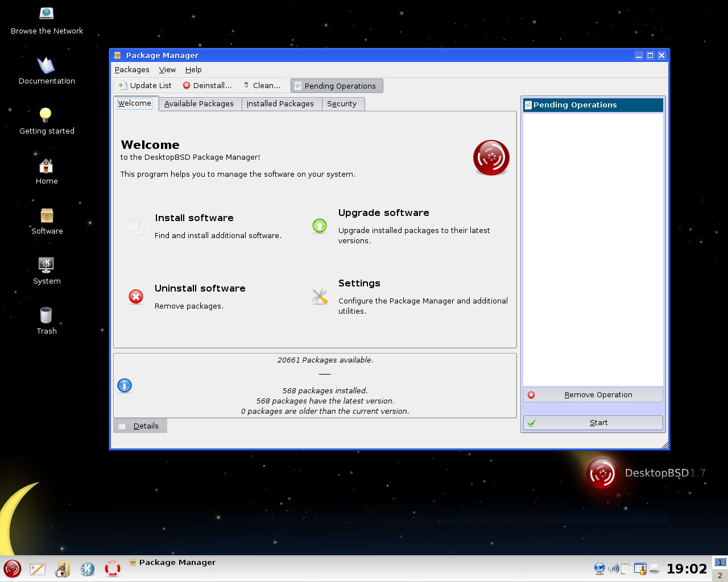Image resolution: width=728 pixels, height=582 pixels.
Task: Click the volume speaker tray icon
Action: coord(613,568)
